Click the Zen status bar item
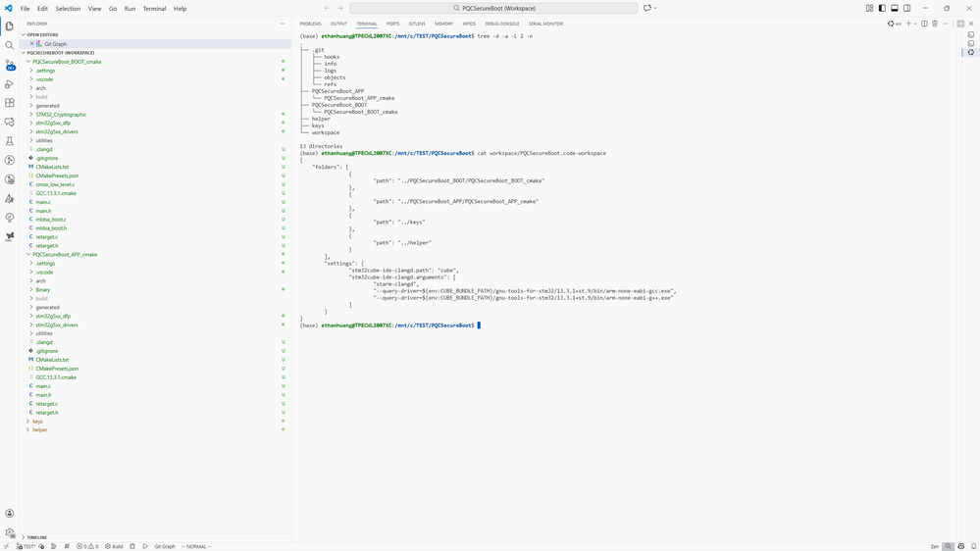980x551 pixels. click(x=934, y=547)
